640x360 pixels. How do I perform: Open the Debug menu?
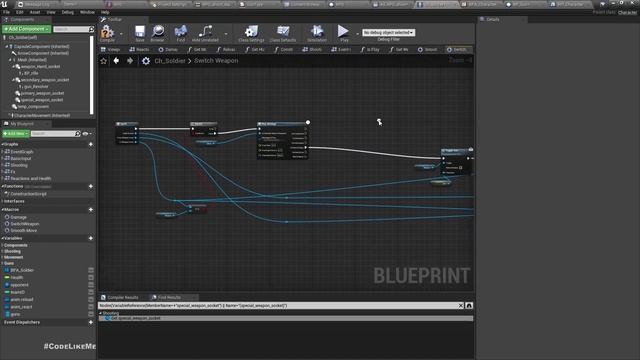click(x=68, y=12)
